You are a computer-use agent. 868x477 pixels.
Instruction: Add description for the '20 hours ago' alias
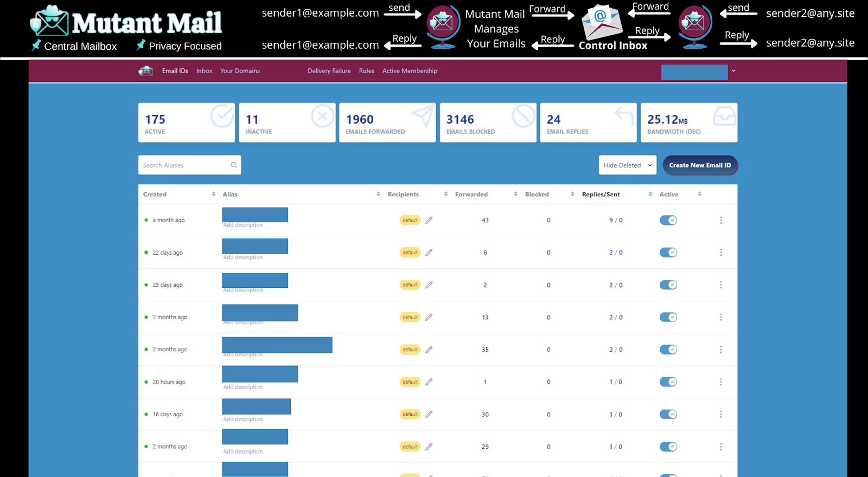[x=243, y=387]
